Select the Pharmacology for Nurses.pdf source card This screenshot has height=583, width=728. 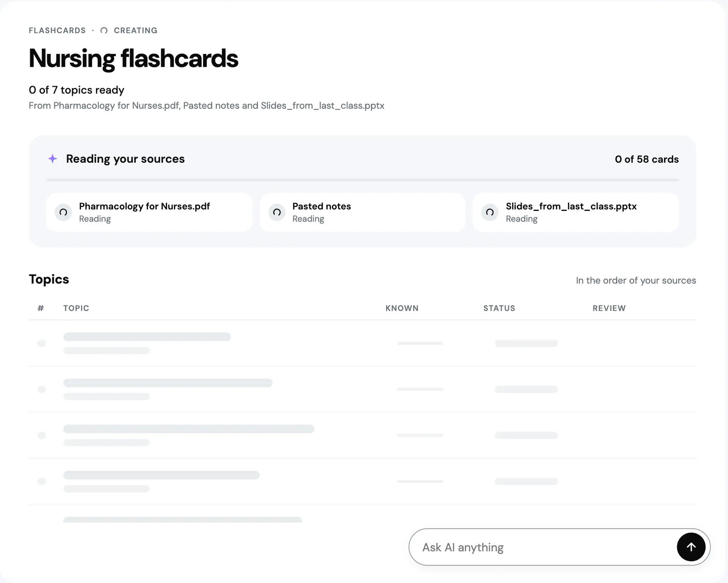[149, 212]
